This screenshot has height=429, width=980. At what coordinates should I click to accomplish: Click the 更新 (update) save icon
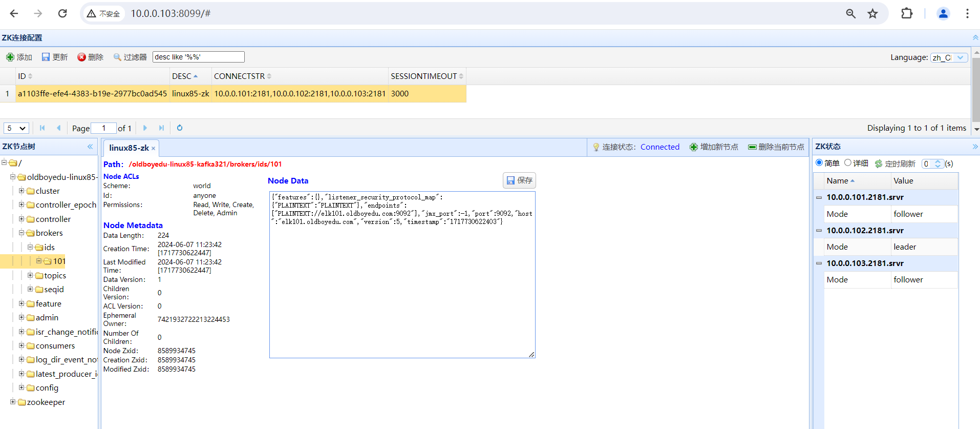point(46,57)
